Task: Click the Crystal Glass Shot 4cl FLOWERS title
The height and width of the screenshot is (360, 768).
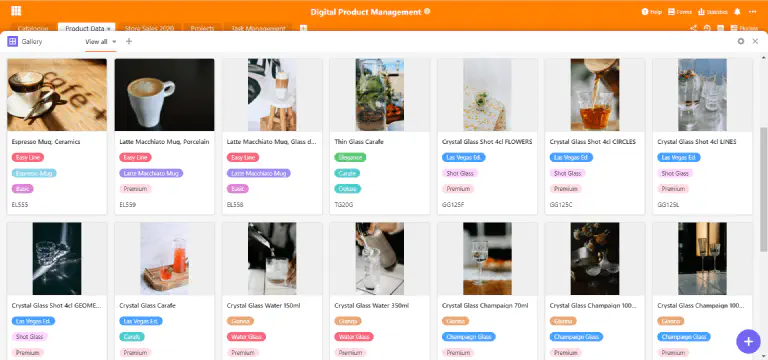Action: click(487, 142)
